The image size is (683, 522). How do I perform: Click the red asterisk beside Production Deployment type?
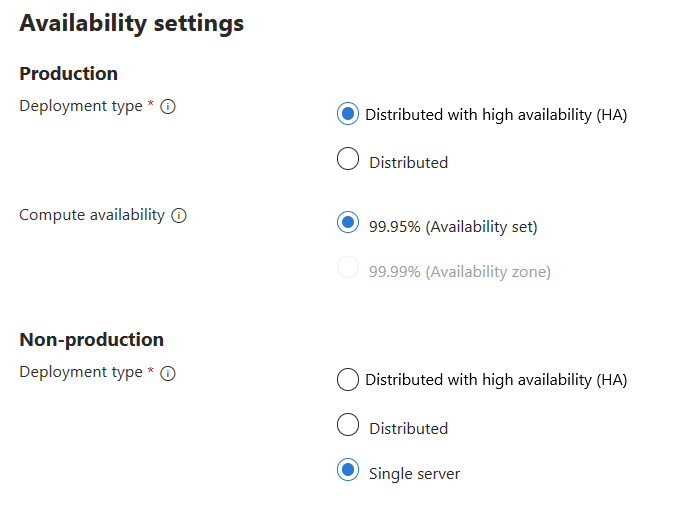(x=150, y=106)
